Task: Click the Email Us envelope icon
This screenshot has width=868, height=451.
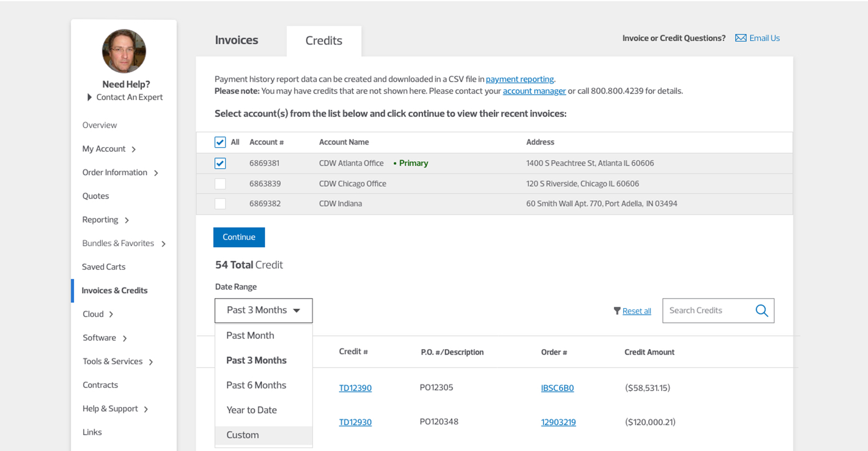Action: click(x=740, y=38)
